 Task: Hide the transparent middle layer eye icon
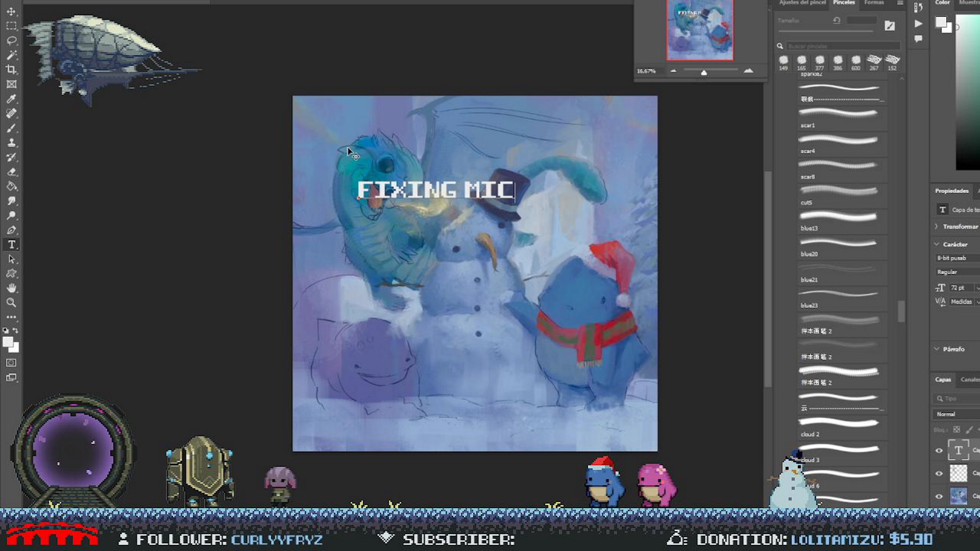pyautogui.click(x=939, y=473)
